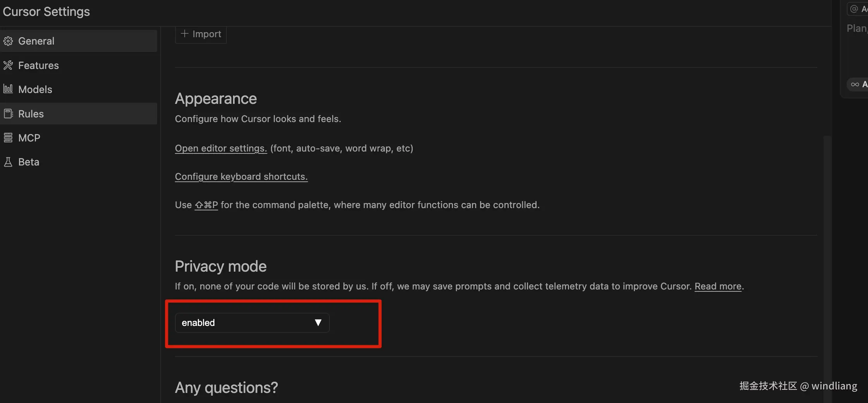
Task: Click the @ icon in the side panel
Action: click(854, 9)
